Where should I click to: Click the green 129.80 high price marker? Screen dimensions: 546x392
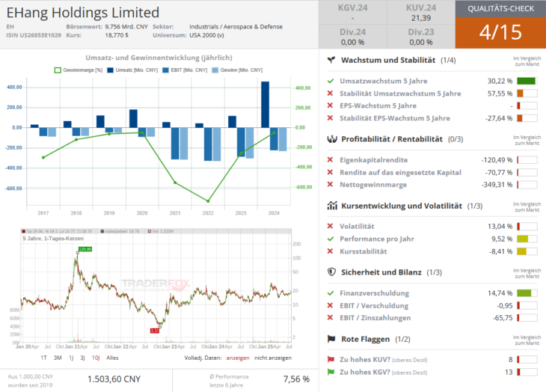(x=85, y=249)
